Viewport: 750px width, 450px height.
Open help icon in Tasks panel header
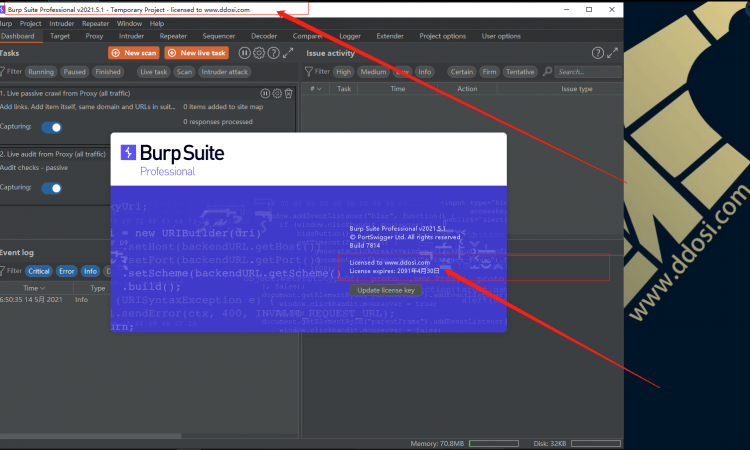pos(273,53)
